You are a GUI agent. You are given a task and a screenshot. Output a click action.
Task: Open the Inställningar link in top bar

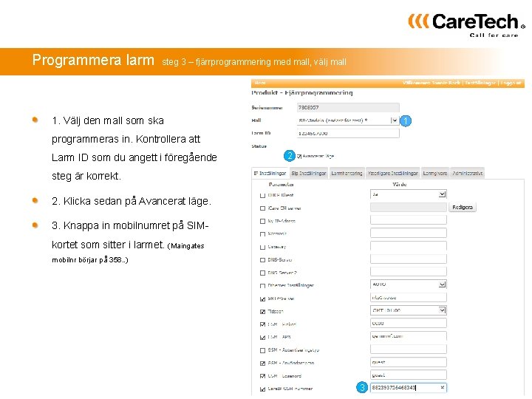pyautogui.click(x=480, y=83)
